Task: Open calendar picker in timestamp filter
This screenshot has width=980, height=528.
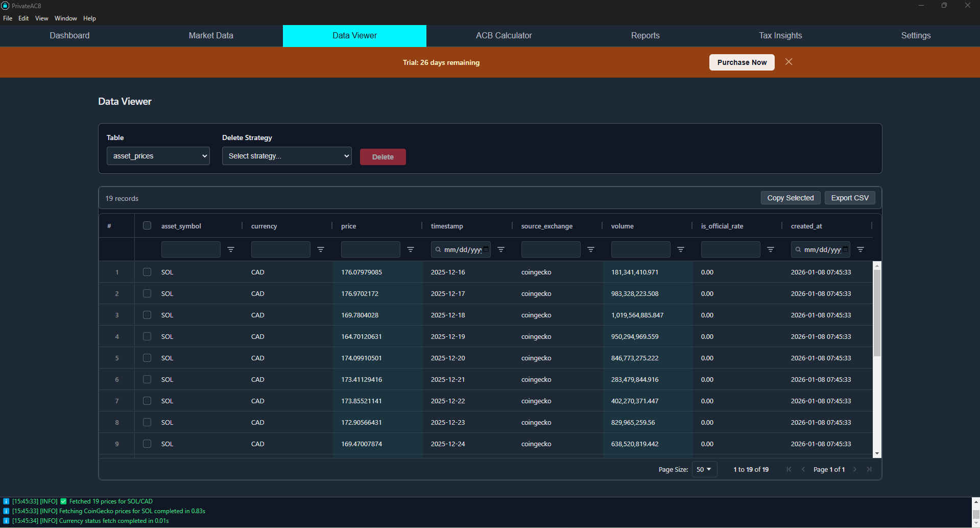Action: (486, 249)
